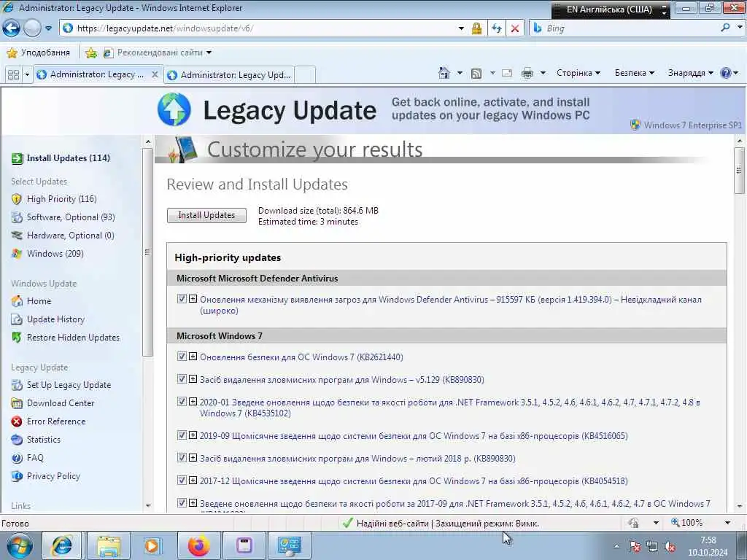Expand details of KB4535102 update
Screen dimensions: 747x560
(x=193, y=402)
